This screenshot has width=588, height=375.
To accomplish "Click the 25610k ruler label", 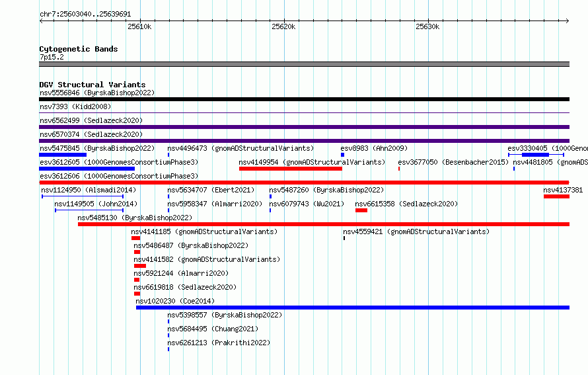I will point(139,26).
